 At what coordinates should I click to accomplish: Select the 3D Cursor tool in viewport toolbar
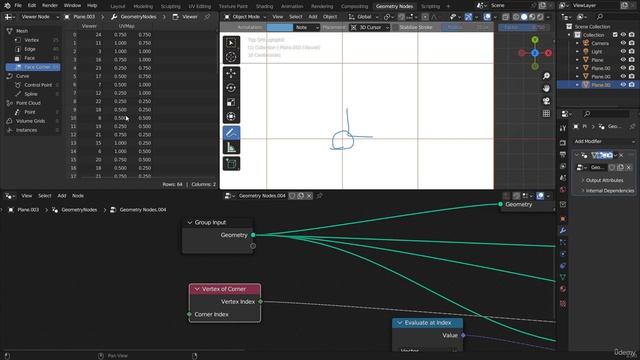pos(231,57)
